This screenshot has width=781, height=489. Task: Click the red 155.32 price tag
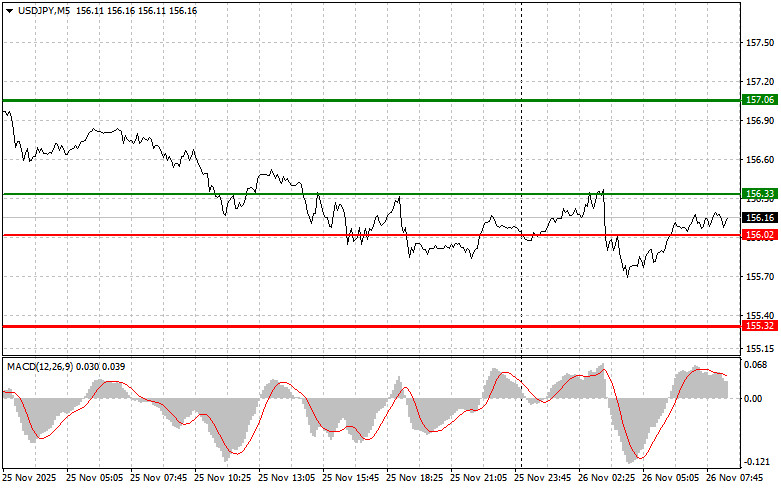pyautogui.click(x=760, y=326)
